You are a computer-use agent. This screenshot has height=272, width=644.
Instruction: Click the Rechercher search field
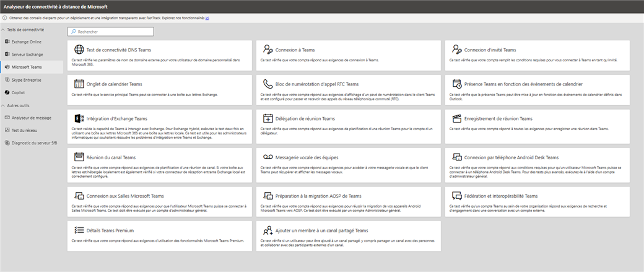tap(110, 32)
